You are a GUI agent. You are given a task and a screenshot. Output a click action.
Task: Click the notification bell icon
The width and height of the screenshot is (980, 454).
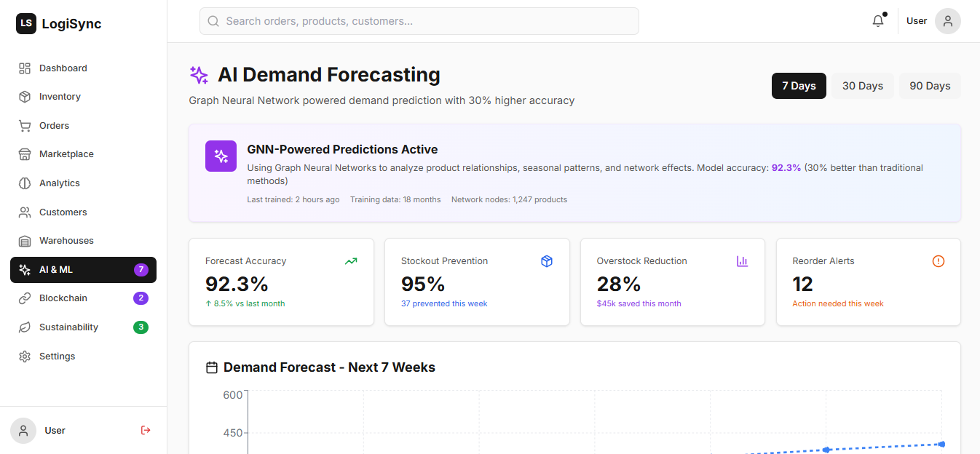point(878,21)
